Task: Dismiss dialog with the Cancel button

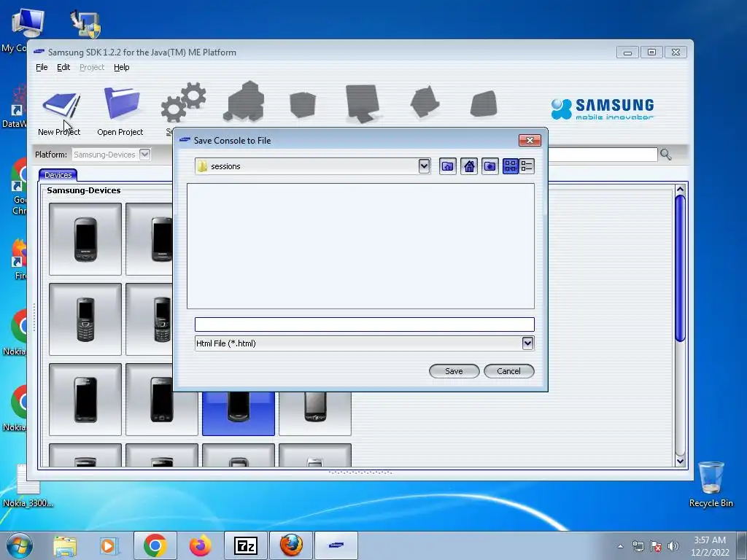Action: (x=508, y=371)
